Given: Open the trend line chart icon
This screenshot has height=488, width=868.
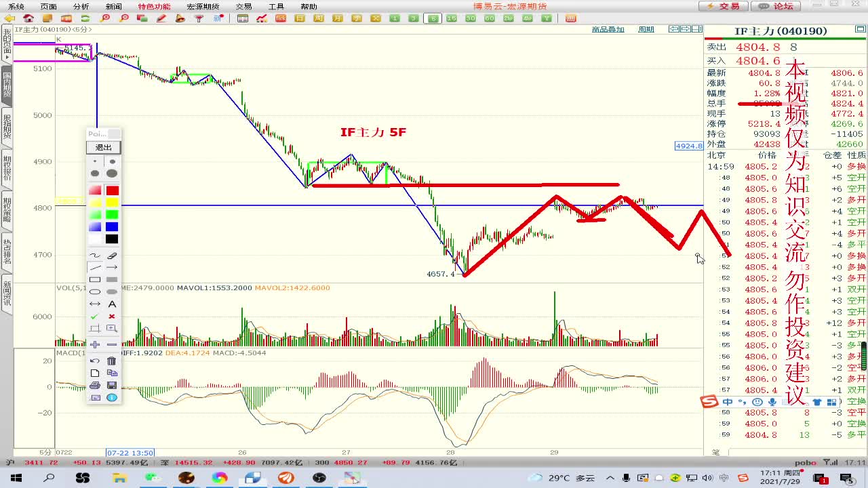Looking at the screenshot, I should pyautogui.click(x=261, y=18).
